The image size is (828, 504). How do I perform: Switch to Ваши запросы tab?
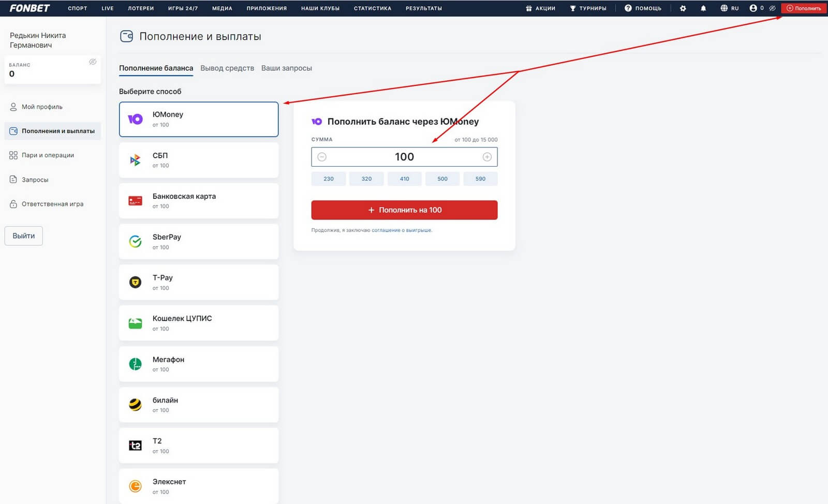coord(286,68)
